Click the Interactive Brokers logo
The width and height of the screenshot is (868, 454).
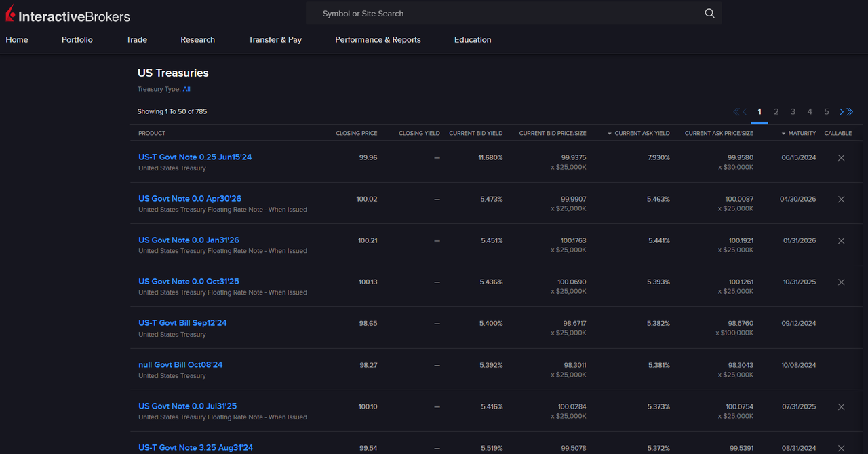(68, 14)
